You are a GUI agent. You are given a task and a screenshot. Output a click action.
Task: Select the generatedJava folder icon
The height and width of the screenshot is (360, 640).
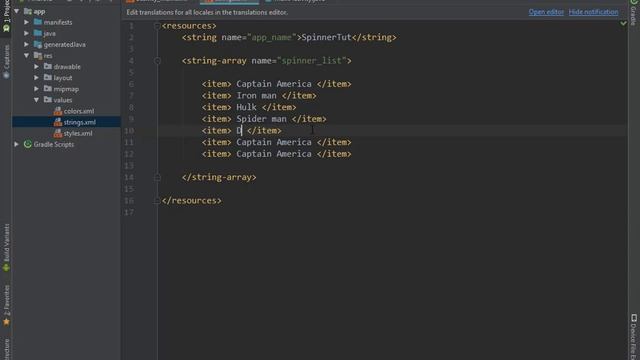tap(38, 44)
